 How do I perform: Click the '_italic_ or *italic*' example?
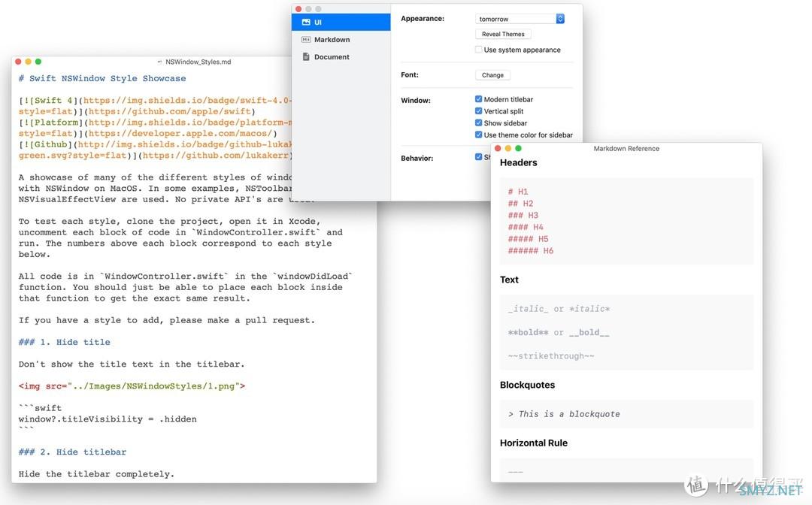pyautogui.click(x=559, y=309)
